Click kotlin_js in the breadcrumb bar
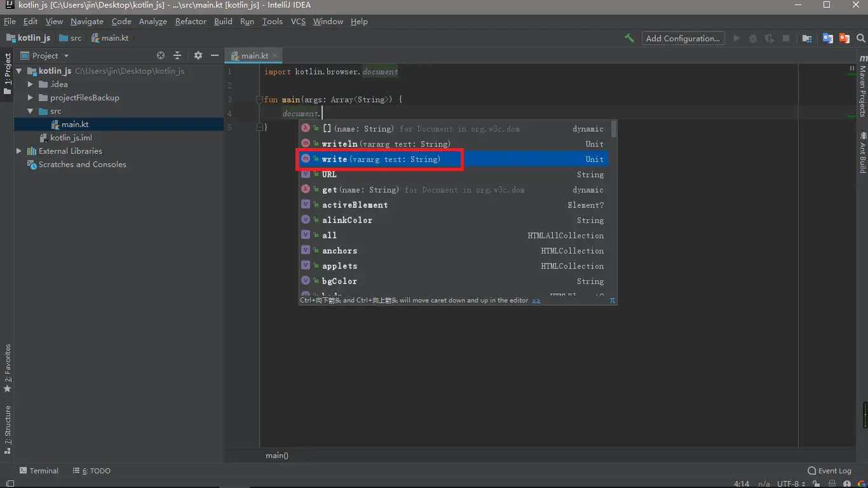 click(x=28, y=38)
